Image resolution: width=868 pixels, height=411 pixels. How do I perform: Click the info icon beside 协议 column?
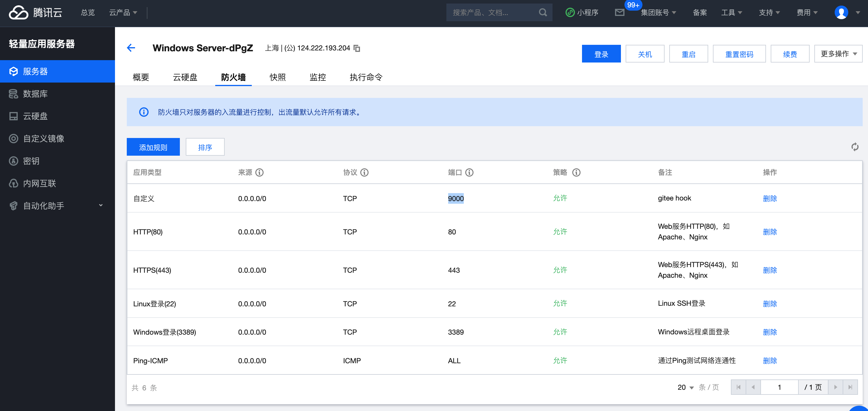pyautogui.click(x=365, y=172)
